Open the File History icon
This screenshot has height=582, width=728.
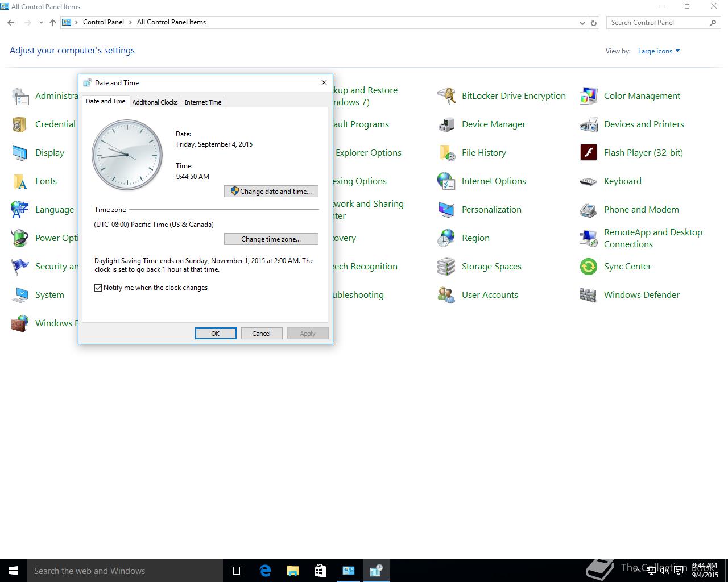(446, 153)
